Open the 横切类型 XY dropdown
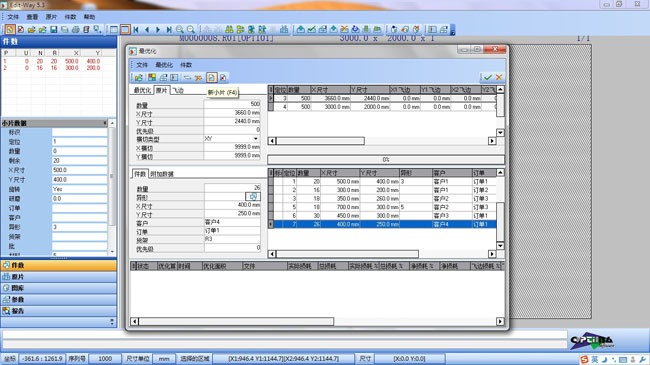This screenshot has width=650, height=365. click(x=255, y=139)
